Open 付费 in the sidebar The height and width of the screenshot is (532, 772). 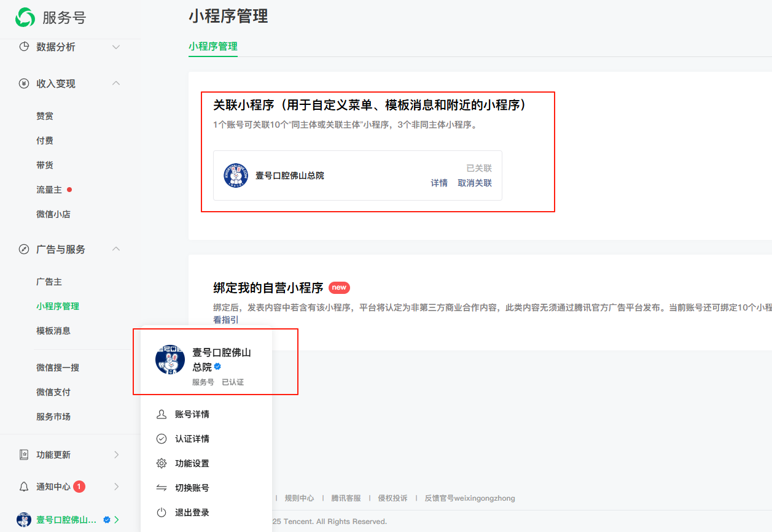pos(45,141)
